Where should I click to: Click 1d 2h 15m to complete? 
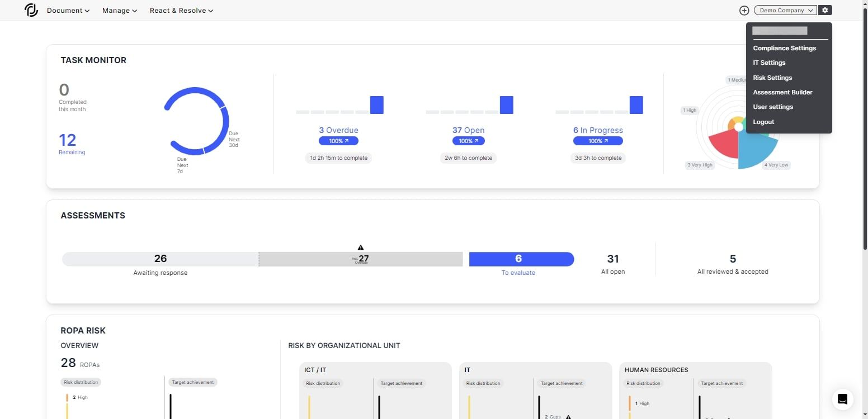[339, 158]
